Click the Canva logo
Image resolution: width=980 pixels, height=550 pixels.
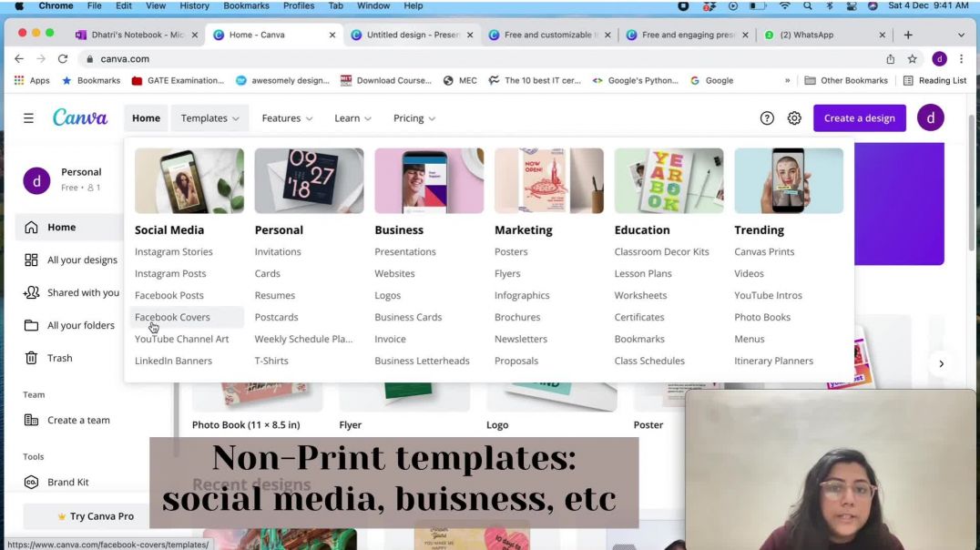(80, 117)
